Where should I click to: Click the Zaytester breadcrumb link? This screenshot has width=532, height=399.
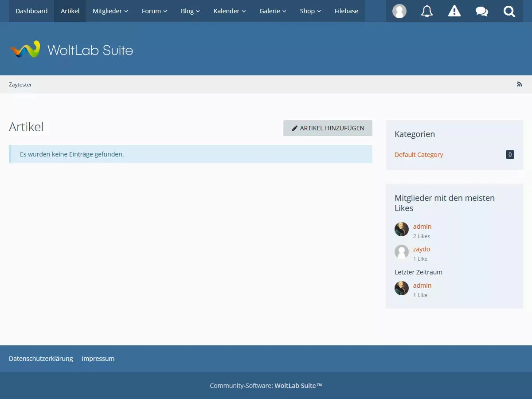pos(20,84)
